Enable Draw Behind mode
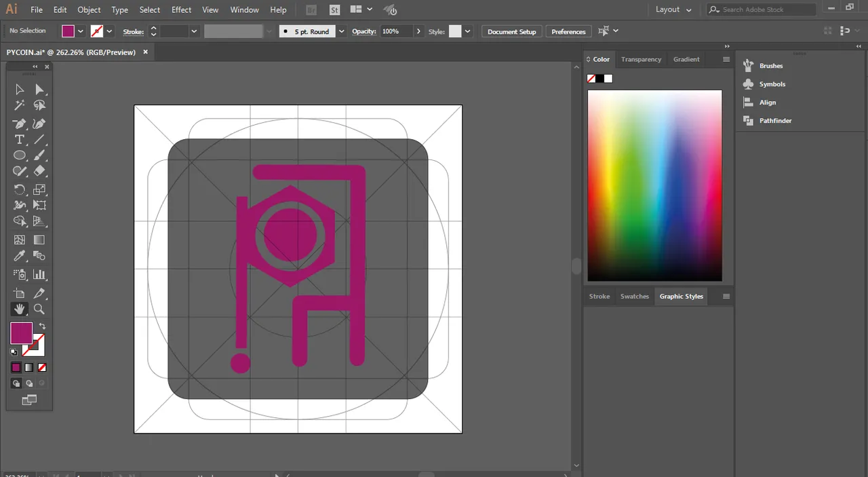Viewport: 868px width, 477px height. 29,383
